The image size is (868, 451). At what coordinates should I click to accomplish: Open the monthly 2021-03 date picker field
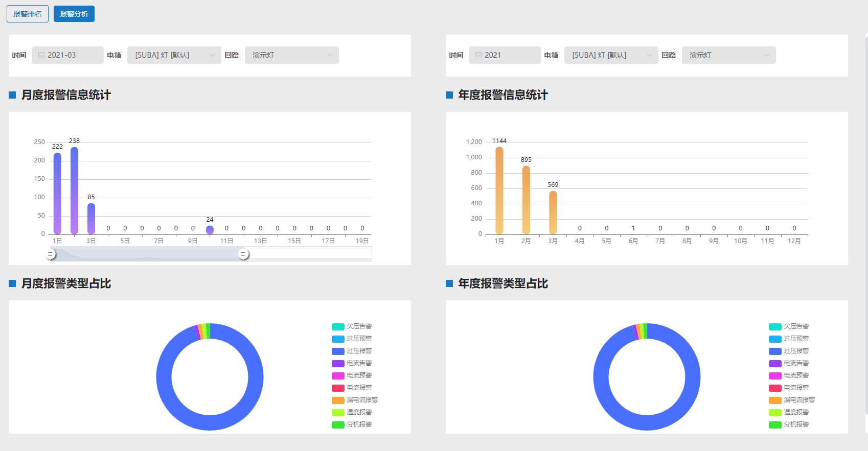pyautogui.click(x=68, y=55)
